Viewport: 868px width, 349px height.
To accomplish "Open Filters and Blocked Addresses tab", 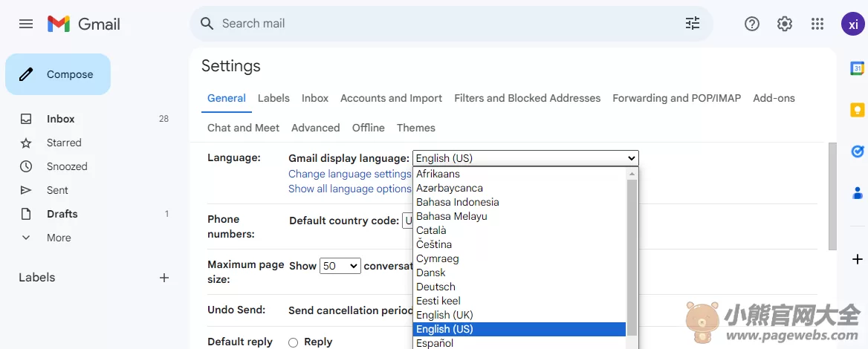I will pos(527,99).
